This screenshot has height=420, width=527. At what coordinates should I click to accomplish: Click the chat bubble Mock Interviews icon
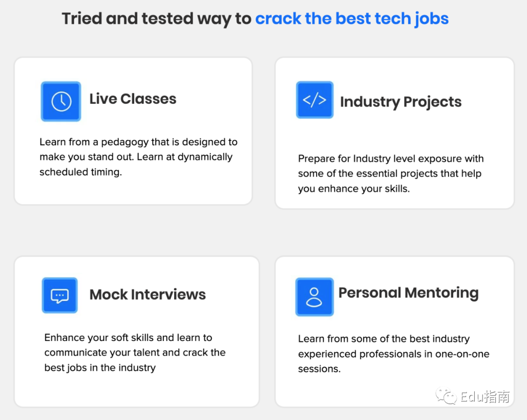(60, 295)
